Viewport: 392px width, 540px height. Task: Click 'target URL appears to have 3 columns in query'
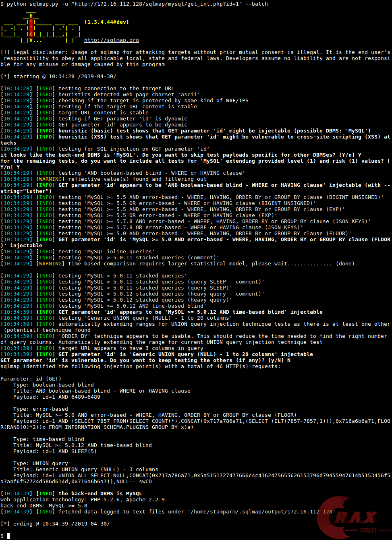pos(131,348)
